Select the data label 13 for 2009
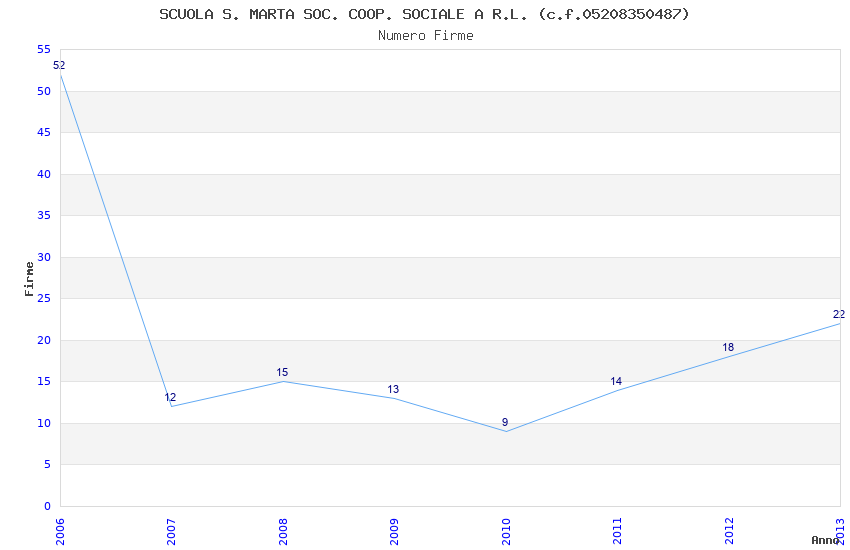 [393, 389]
